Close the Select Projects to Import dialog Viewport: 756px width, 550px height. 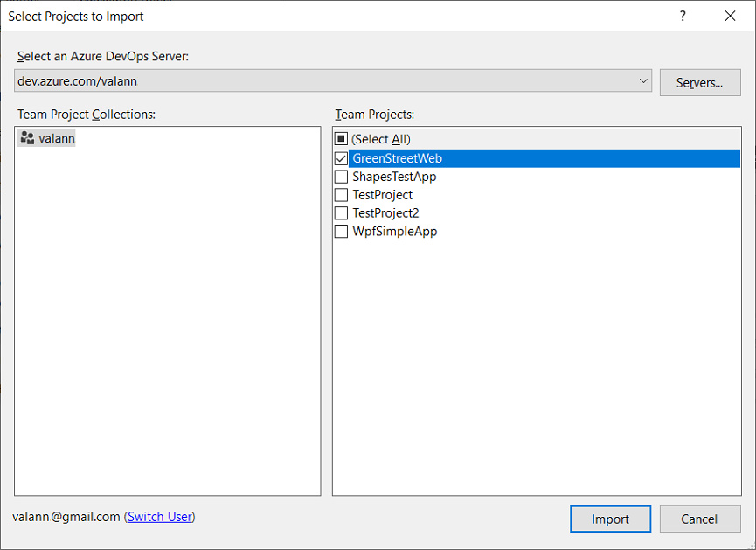pos(730,17)
